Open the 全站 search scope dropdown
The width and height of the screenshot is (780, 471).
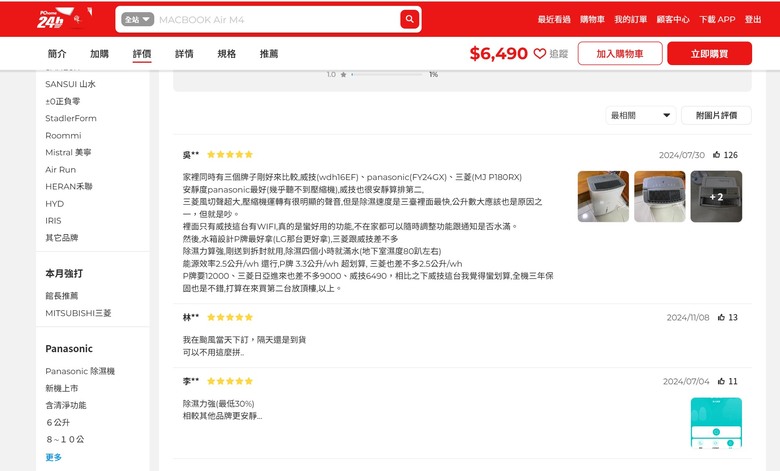click(137, 19)
